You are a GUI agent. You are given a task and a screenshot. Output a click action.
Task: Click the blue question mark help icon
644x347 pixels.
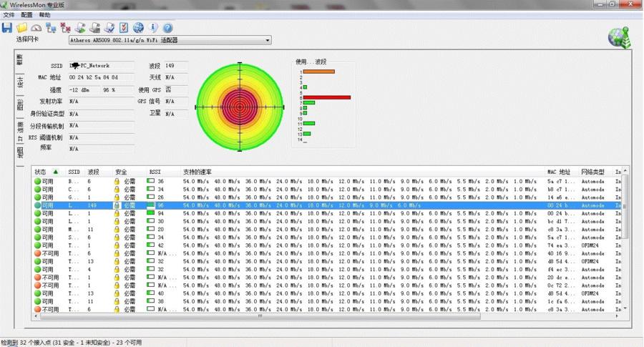[167, 28]
